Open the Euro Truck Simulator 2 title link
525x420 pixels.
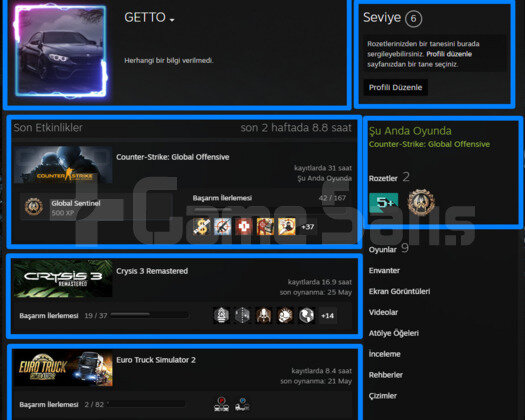click(x=156, y=360)
